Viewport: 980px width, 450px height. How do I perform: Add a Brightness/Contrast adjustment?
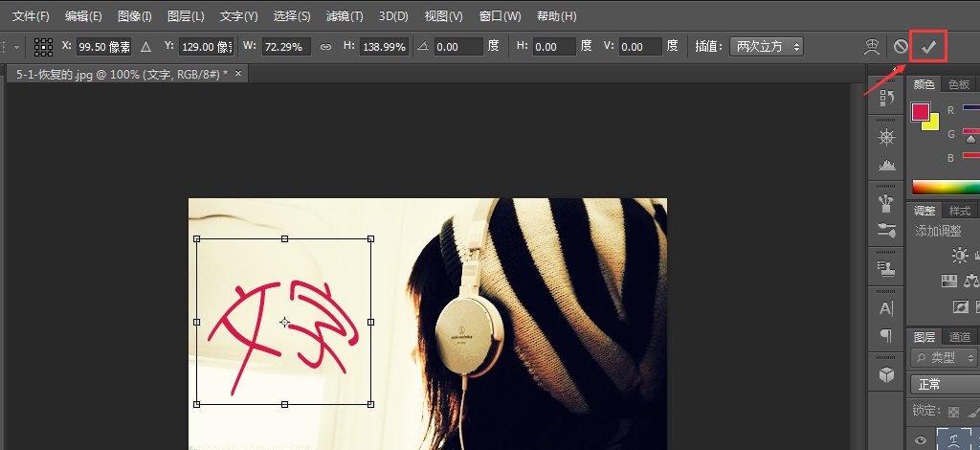959,255
